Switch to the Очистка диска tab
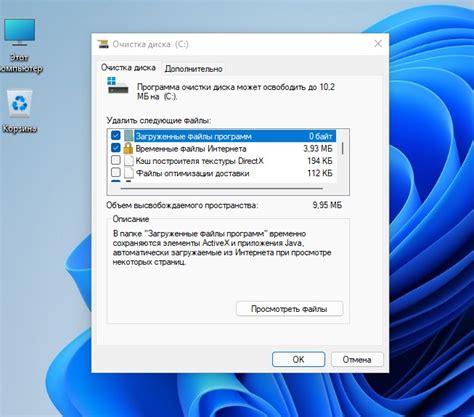474x417 pixels. 128,68
